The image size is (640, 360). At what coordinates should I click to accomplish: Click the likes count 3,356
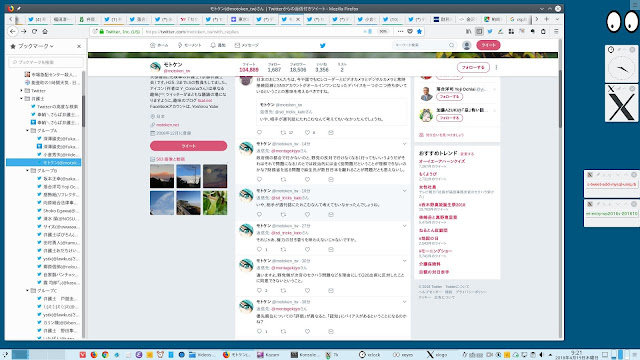(x=322, y=70)
